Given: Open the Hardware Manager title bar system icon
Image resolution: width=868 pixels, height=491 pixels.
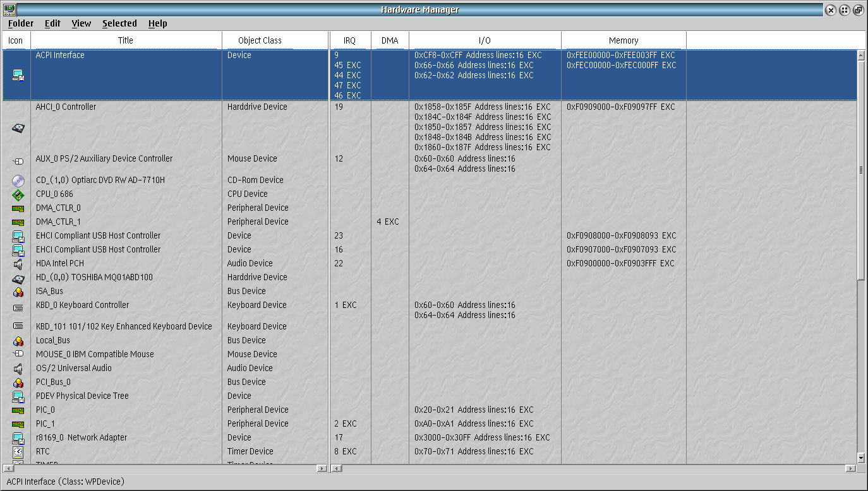Looking at the screenshot, I should (x=9, y=9).
